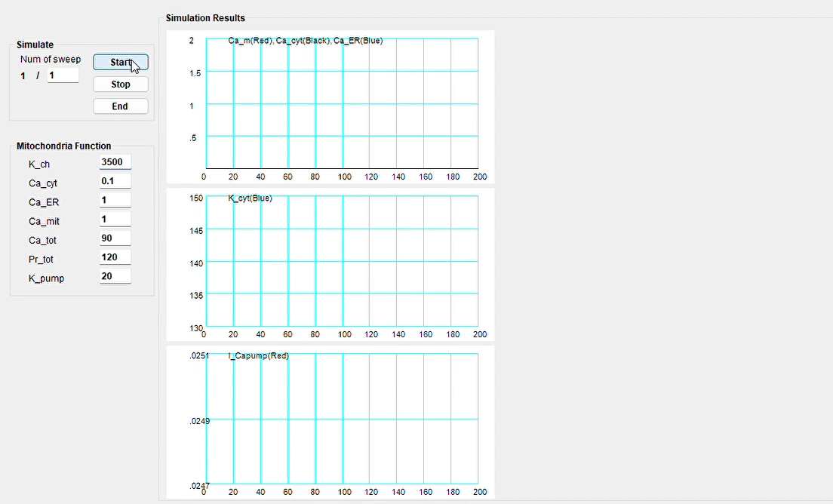This screenshot has height=504, width=833.
Task: Click the Simulate panel title
Action: [35, 45]
